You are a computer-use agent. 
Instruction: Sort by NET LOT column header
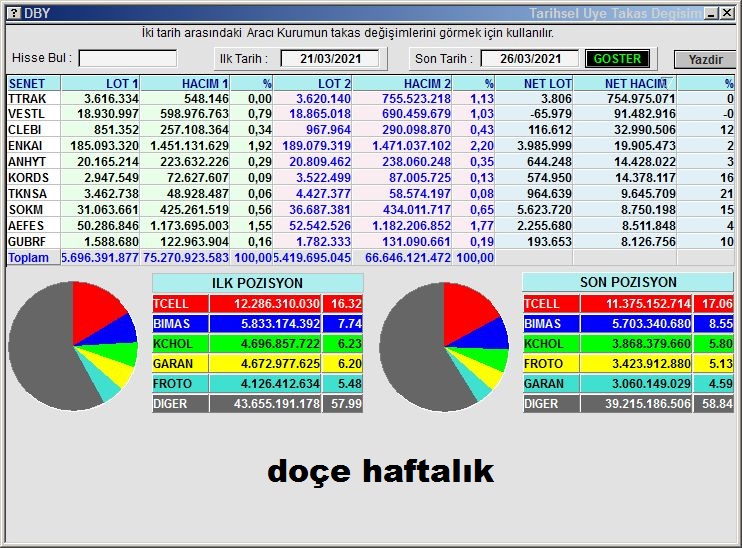(x=534, y=83)
